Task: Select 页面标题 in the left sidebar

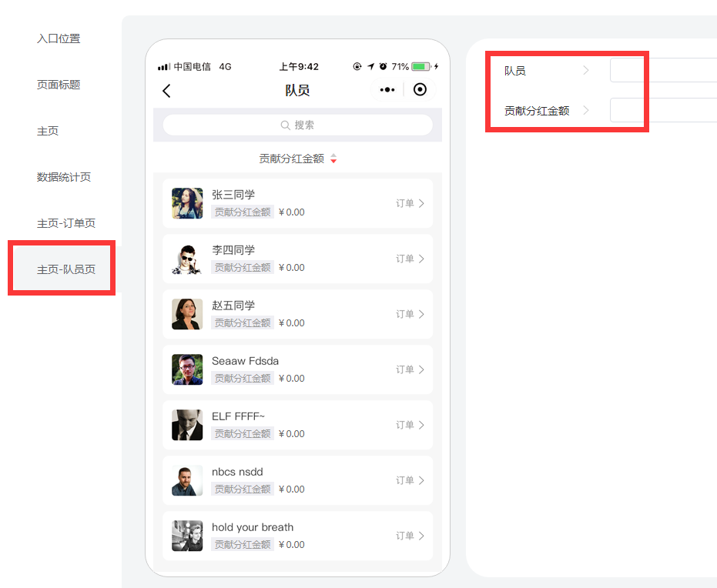Action: (x=59, y=85)
